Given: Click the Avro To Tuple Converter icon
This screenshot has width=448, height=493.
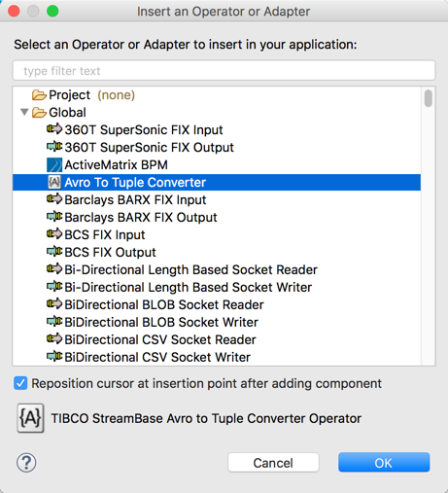Looking at the screenshot, I should (x=54, y=182).
